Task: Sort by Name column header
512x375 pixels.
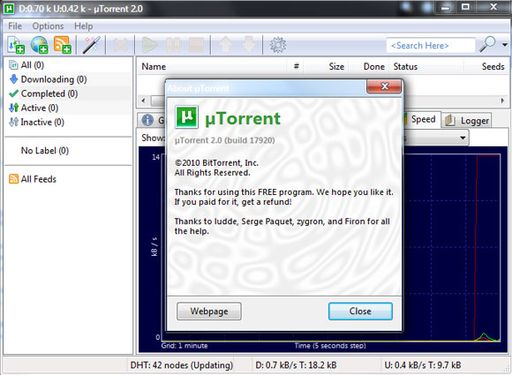Action: (x=154, y=67)
